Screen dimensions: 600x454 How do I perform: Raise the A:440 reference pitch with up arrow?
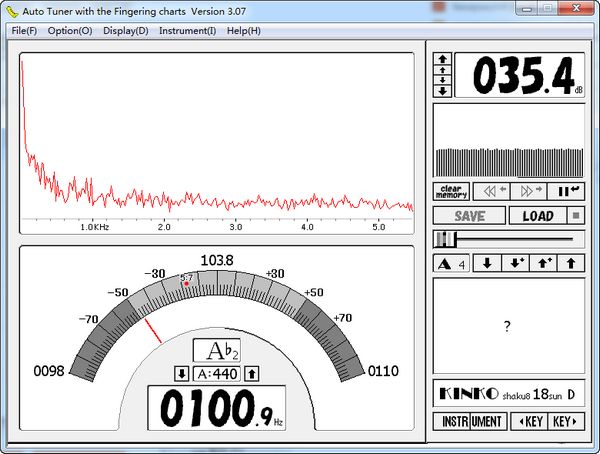tap(252, 374)
